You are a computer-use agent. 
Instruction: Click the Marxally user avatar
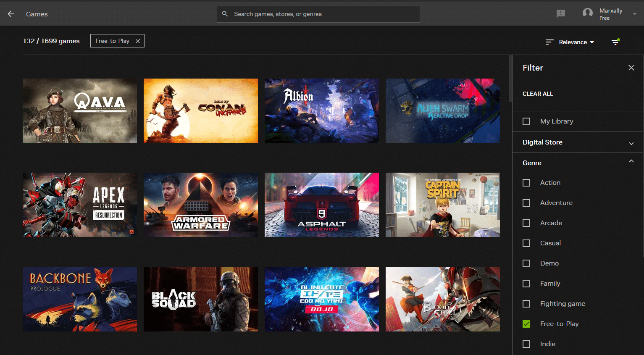587,13
